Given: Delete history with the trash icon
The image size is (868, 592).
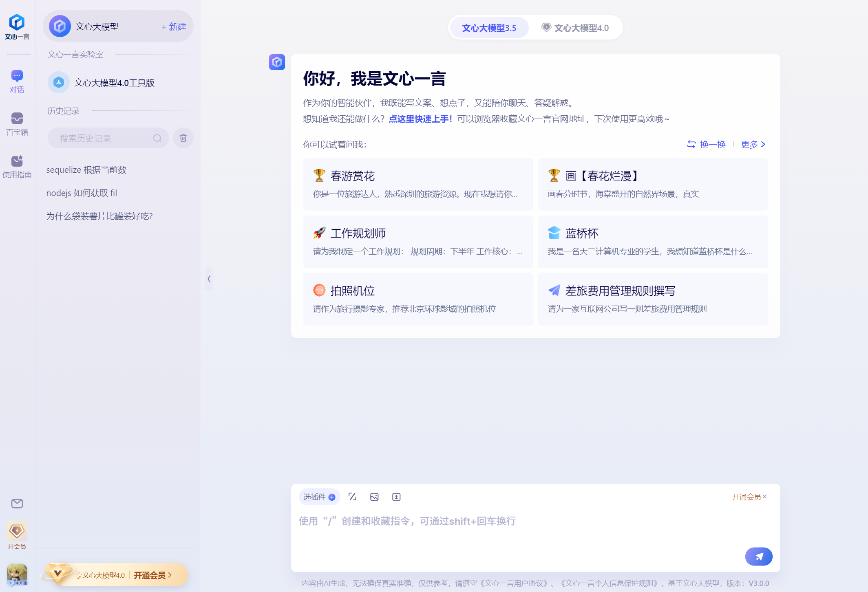Looking at the screenshot, I should [x=183, y=138].
